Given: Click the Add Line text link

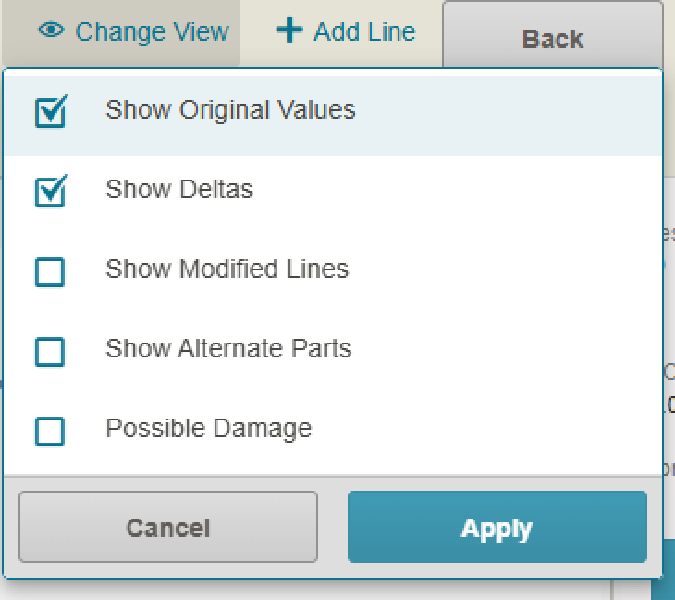Looking at the screenshot, I should pyautogui.click(x=364, y=32).
